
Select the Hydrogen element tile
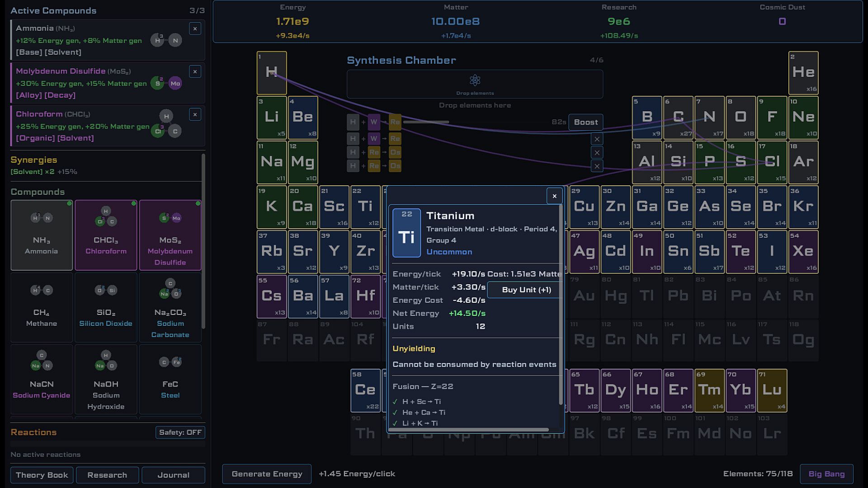[x=272, y=73]
